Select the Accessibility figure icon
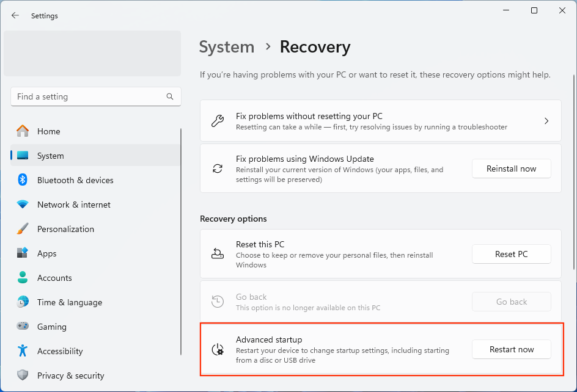 tap(23, 351)
